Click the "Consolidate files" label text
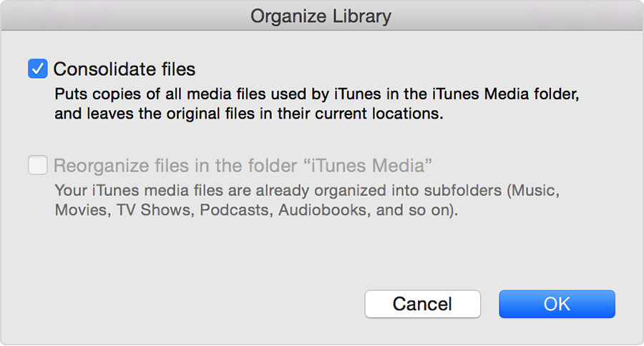Screen dimensions: 644x346 coord(125,69)
